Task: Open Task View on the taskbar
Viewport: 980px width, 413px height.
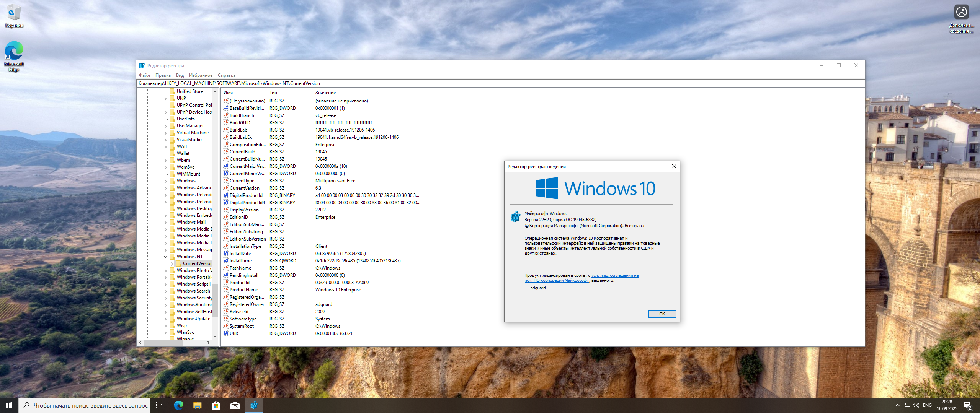Action: pyautogui.click(x=159, y=405)
